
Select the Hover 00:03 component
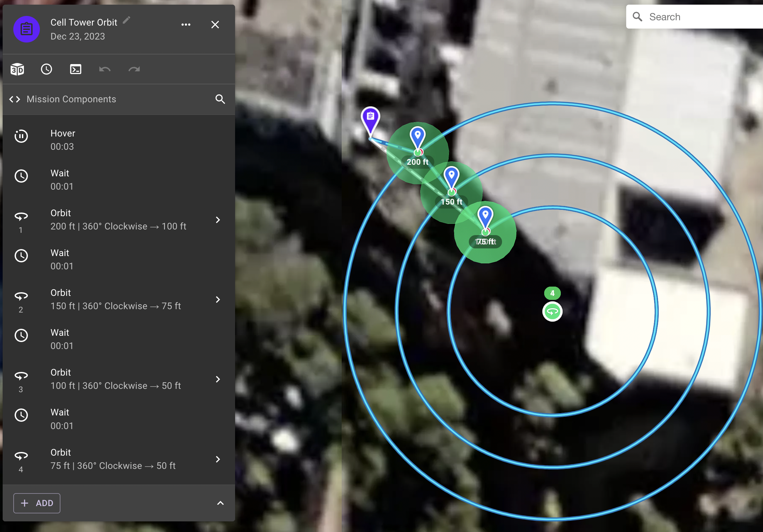pyautogui.click(x=119, y=140)
